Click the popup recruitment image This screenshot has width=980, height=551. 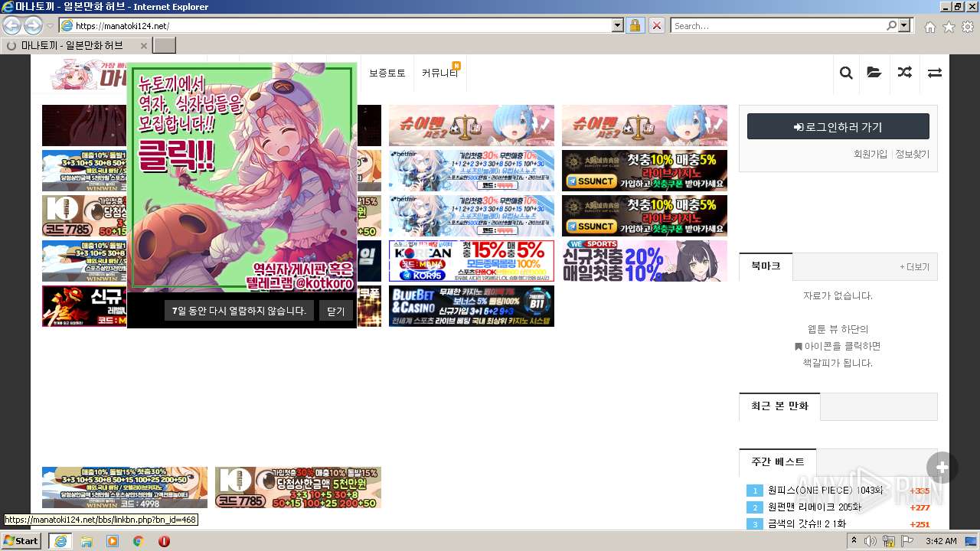242,178
